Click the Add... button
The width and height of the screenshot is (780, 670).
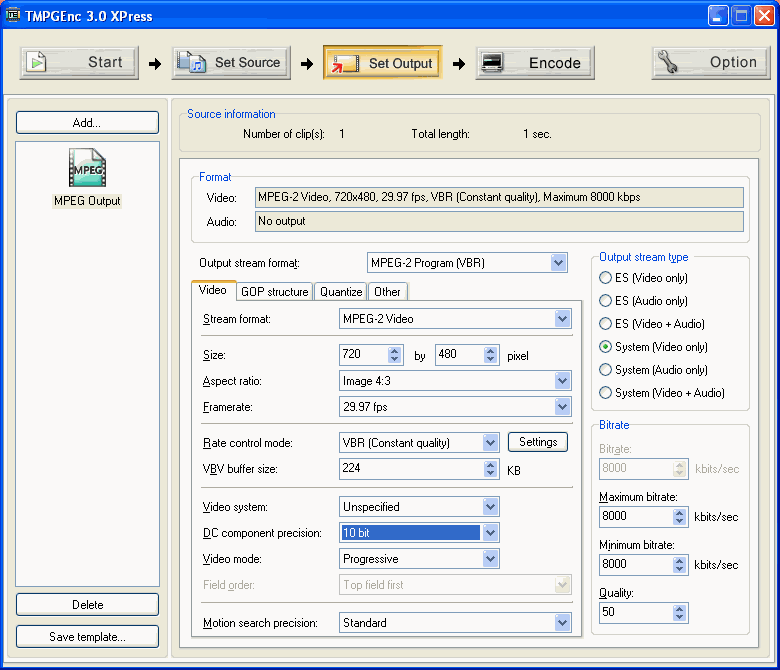tap(87, 122)
